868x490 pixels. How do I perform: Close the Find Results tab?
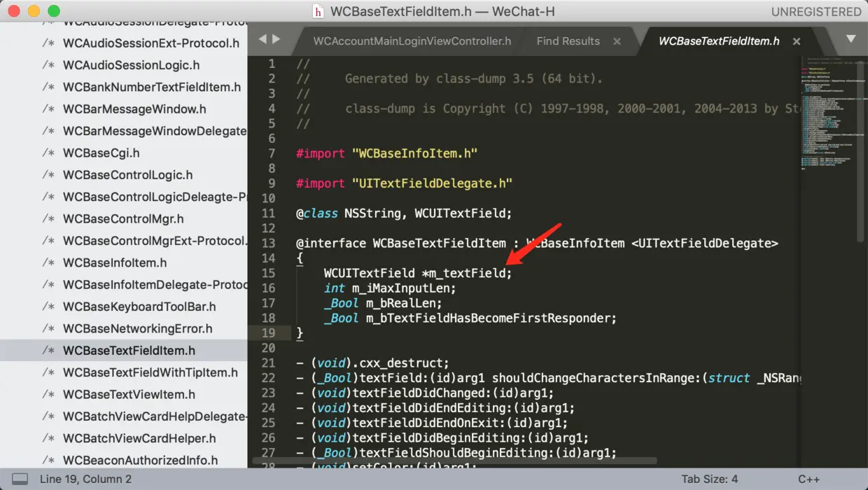[617, 41]
